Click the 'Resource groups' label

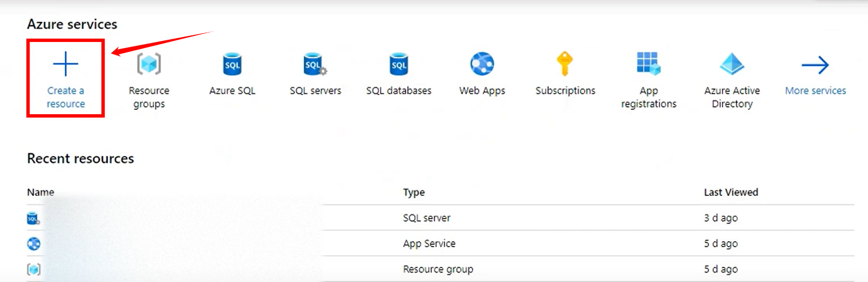click(x=149, y=97)
